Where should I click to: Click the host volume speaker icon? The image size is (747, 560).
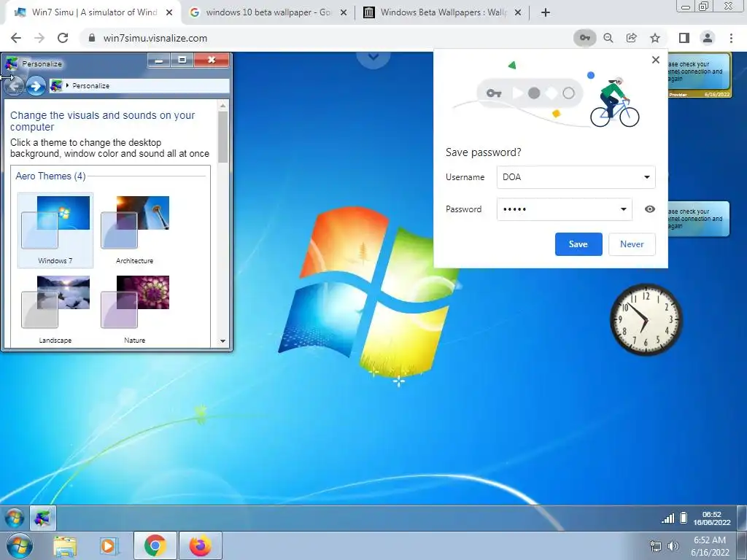click(x=673, y=546)
